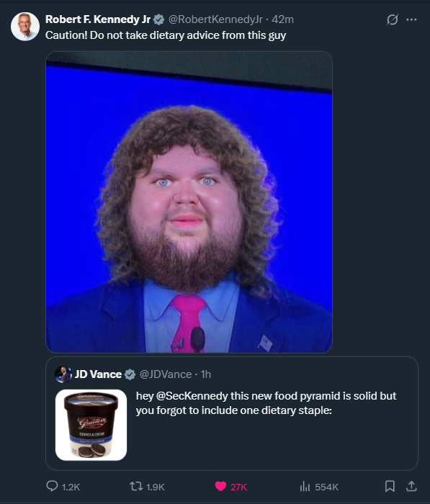The height and width of the screenshot is (504, 430).
Task: Open the reply comment icon
Action: (52, 486)
